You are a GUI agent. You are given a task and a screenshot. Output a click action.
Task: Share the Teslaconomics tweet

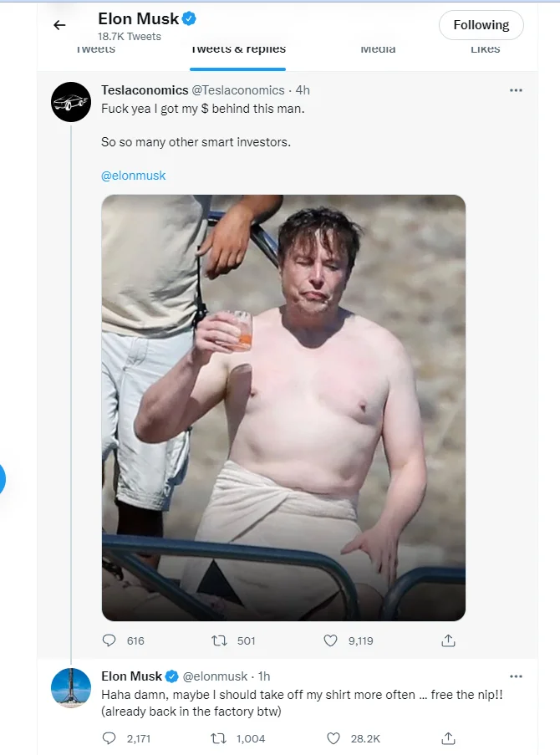click(x=448, y=640)
